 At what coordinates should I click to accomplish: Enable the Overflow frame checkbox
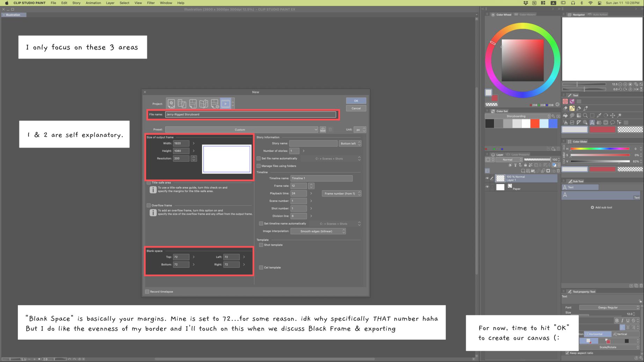[149, 205]
